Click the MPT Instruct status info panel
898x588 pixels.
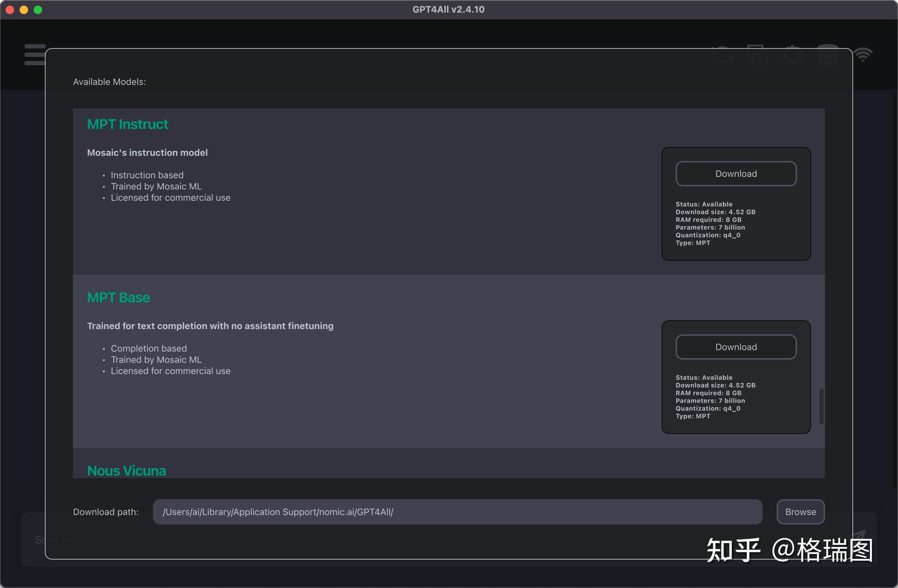(x=736, y=223)
